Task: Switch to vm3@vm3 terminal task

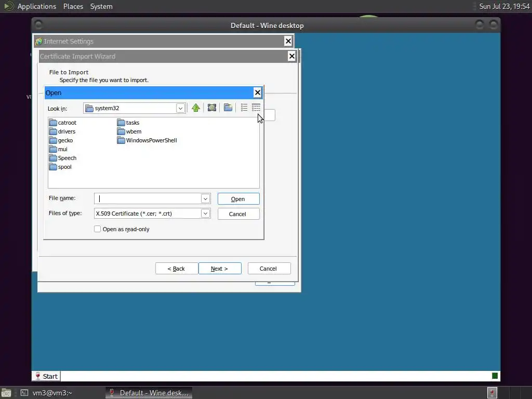Action: (52, 393)
